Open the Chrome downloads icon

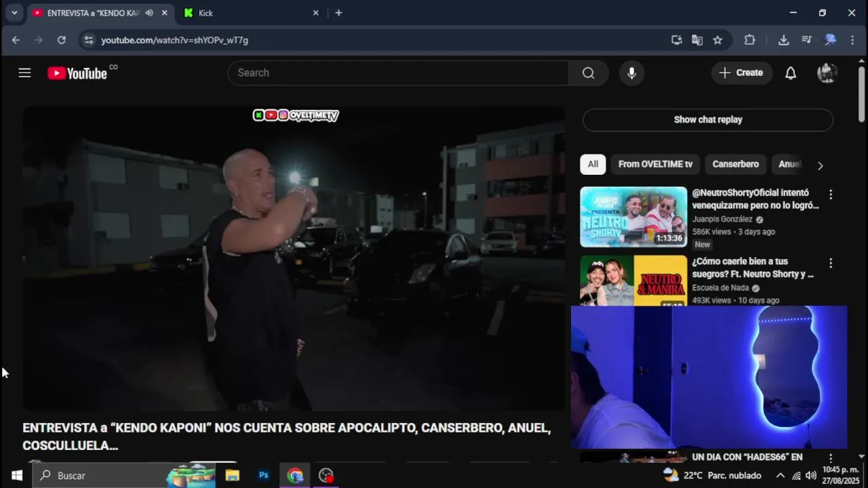(x=783, y=40)
